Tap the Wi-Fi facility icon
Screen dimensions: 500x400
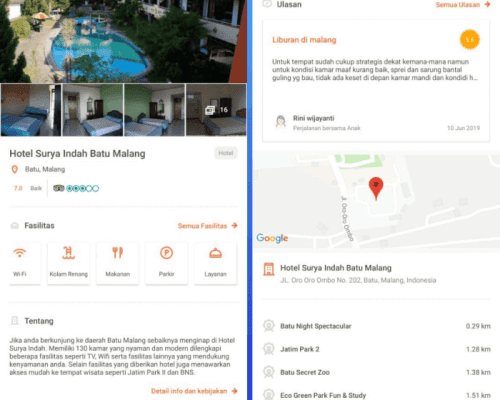pos(20,253)
